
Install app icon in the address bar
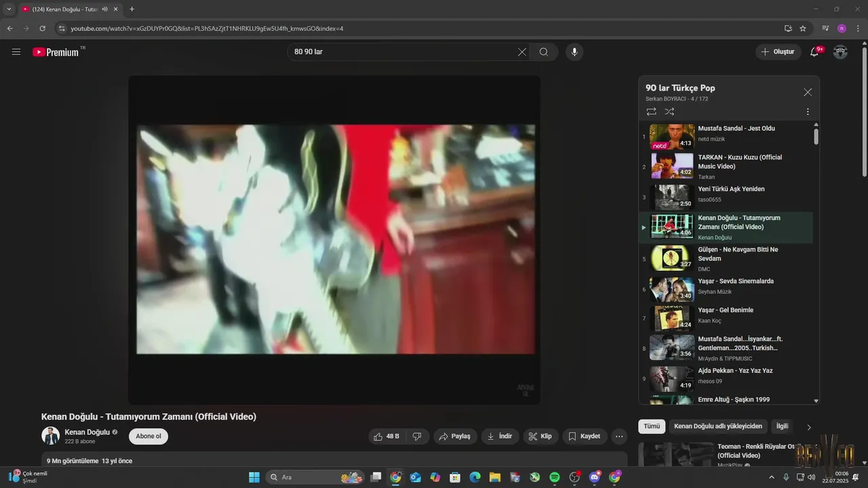point(788,28)
